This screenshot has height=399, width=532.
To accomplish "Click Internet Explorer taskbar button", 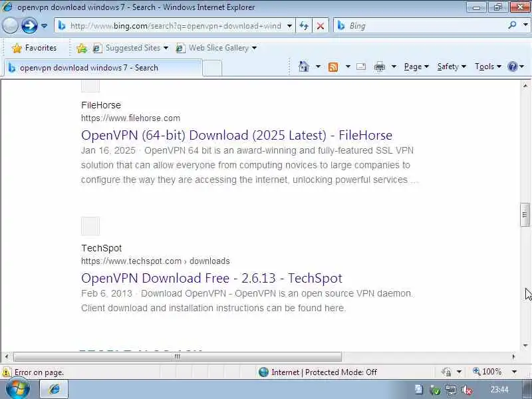I will click(x=54, y=389).
